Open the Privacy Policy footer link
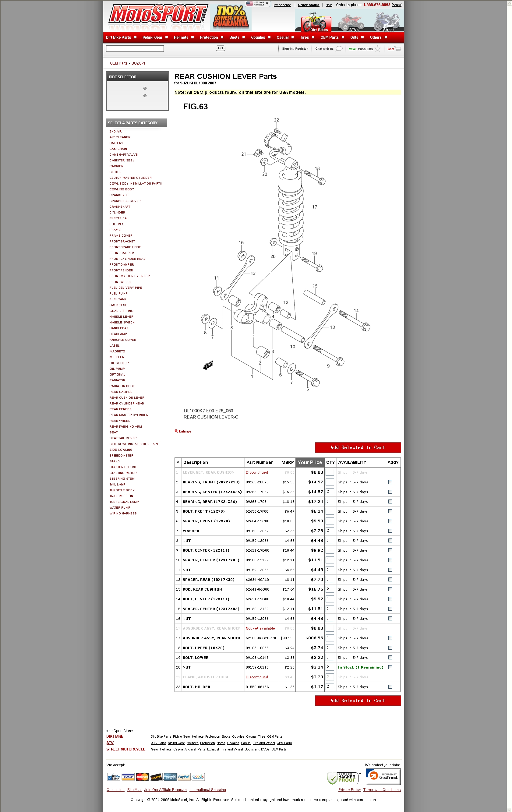 point(349,790)
